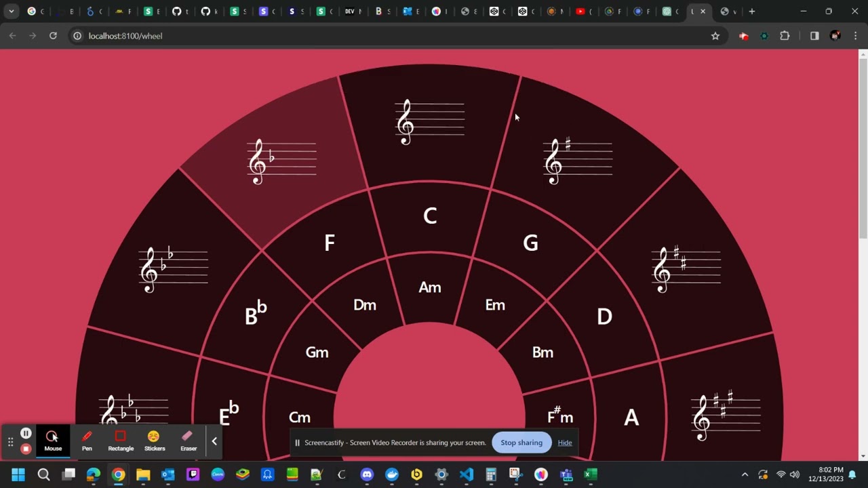The image size is (868, 488).
Task: Open the Windows Start menu
Action: click(x=18, y=474)
